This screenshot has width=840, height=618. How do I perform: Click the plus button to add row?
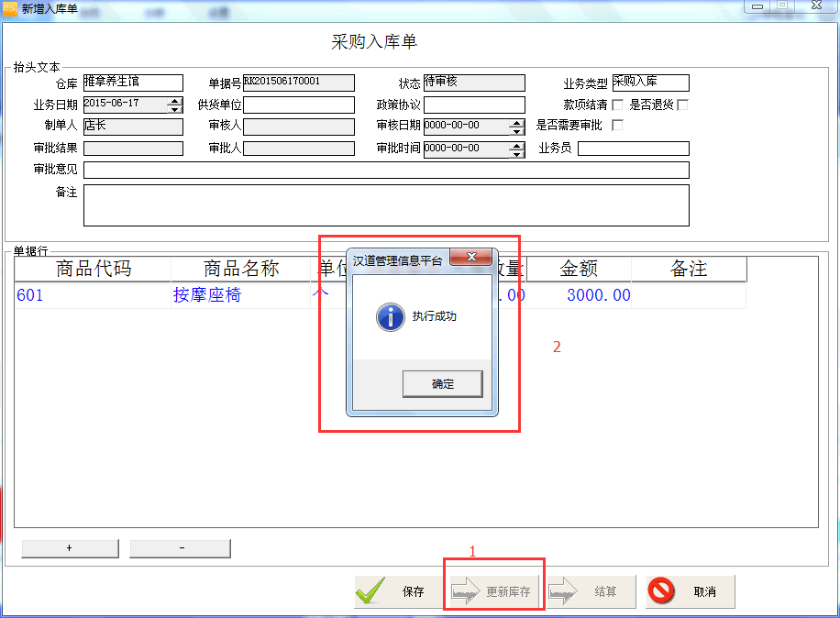[x=70, y=548]
